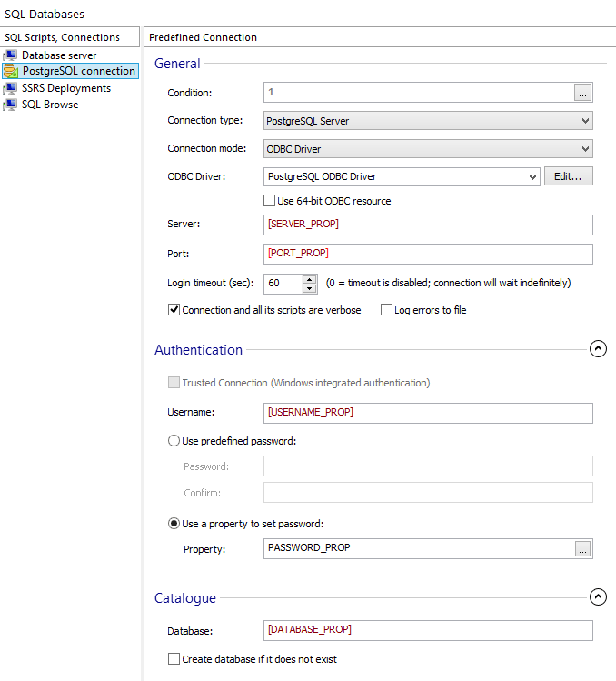616x681 pixels.
Task: Increase the Login timeout with up arrow
Action: click(309, 280)
